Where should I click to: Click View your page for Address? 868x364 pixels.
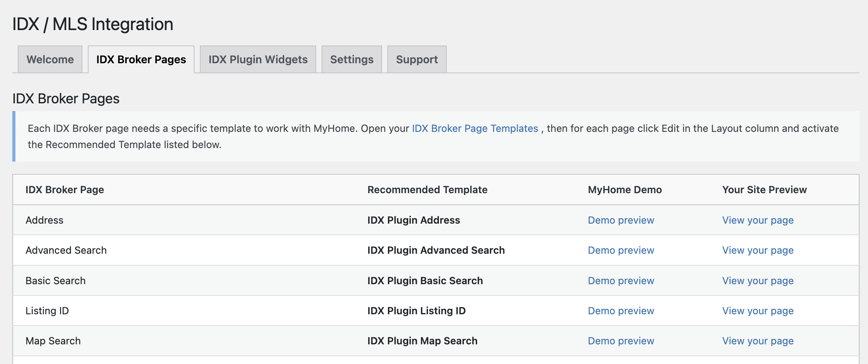coord(757,220)
